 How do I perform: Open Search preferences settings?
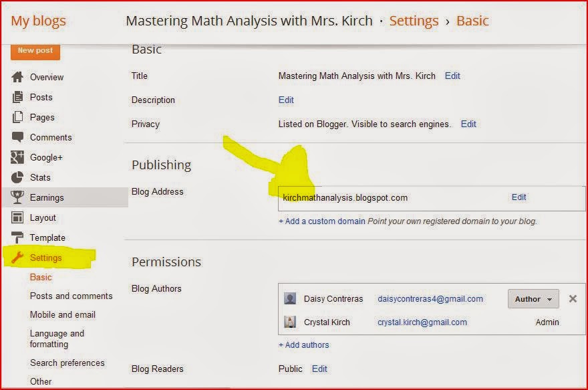click(67, 363)
